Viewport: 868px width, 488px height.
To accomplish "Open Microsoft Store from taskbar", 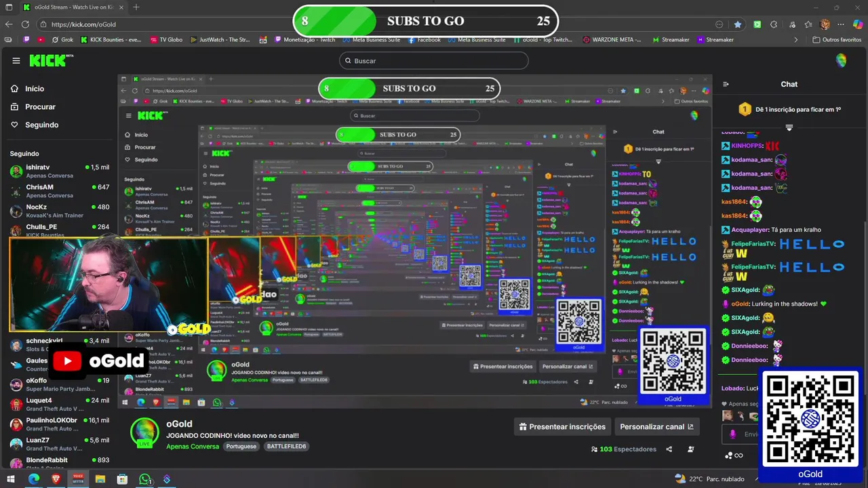I will [122, 479].
